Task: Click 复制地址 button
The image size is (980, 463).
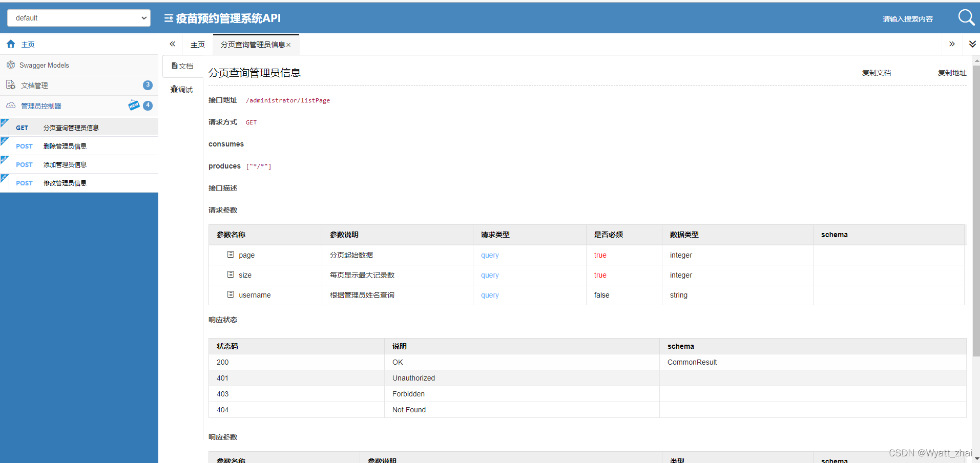Action: coord(952,73)
